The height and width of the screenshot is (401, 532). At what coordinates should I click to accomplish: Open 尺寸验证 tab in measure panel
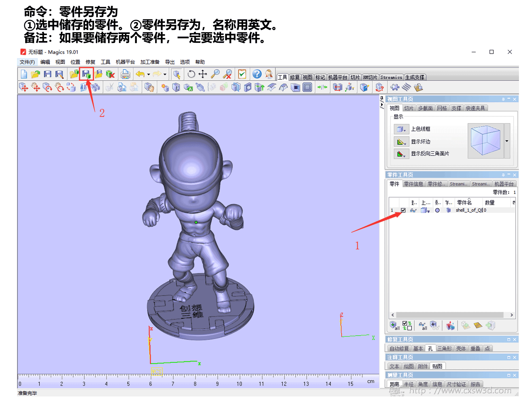click(x=456, y=384)
